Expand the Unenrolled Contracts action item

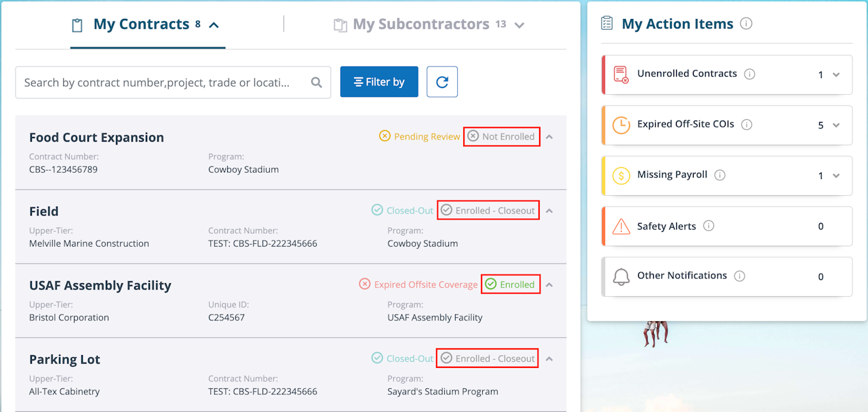pos(836,75)
